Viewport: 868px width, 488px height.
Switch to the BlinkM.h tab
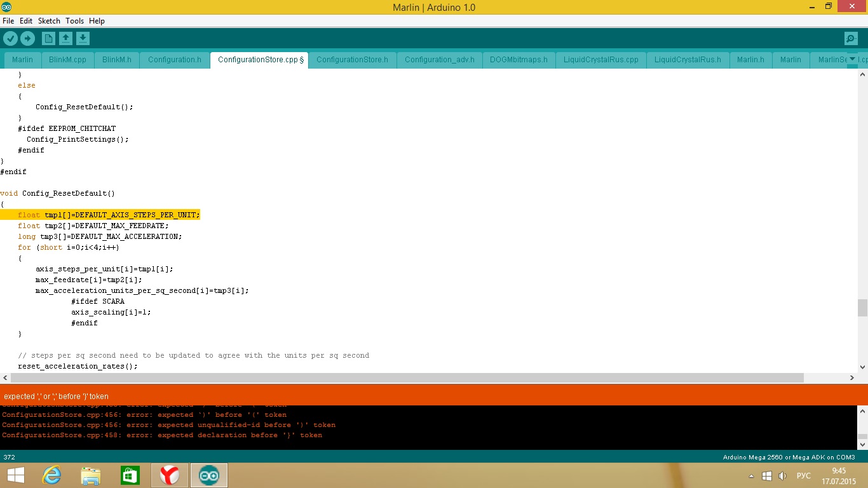coord(117,60)
